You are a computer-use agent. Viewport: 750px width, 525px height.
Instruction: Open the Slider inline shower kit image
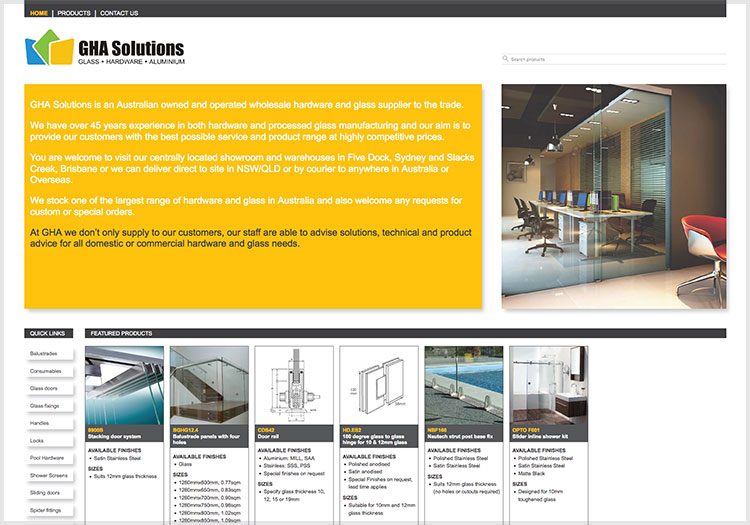549,385
